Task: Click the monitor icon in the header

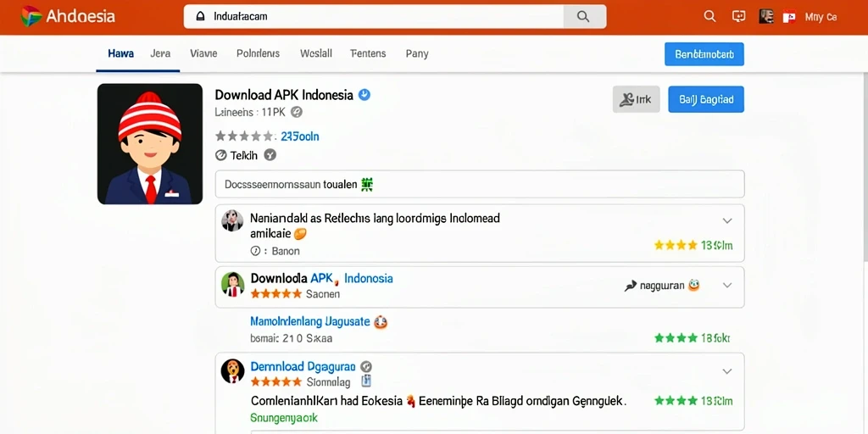Action: (738, 17)
